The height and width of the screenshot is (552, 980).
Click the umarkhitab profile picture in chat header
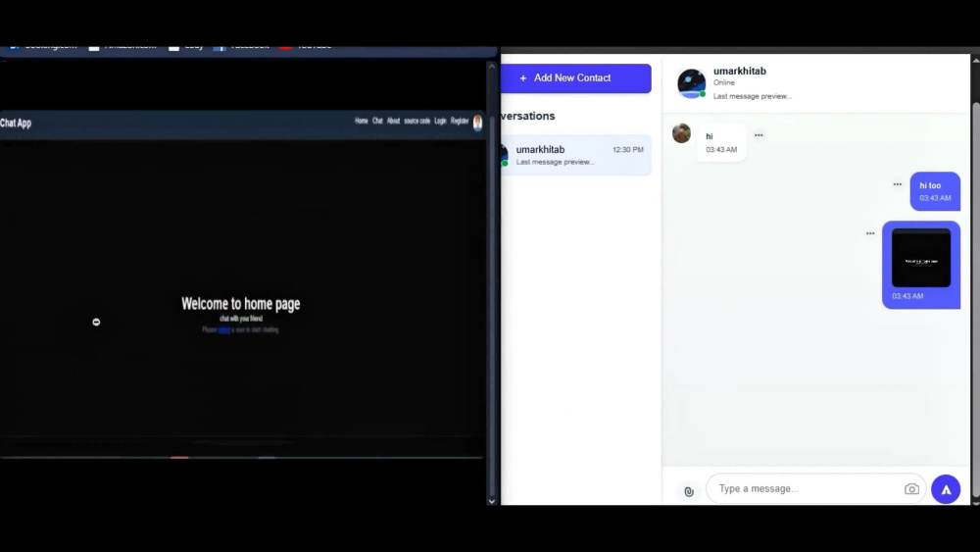coord(691,83)
